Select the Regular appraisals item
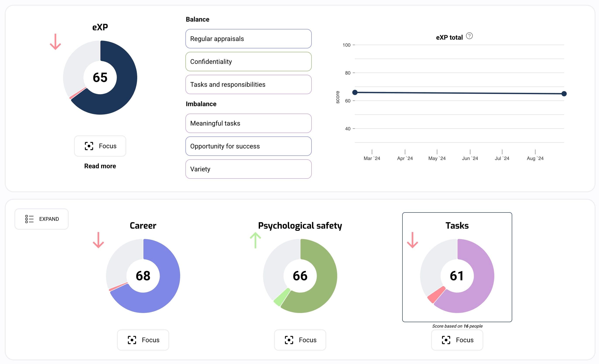Screen dimensions: 599x364 [x=248, y=39]
